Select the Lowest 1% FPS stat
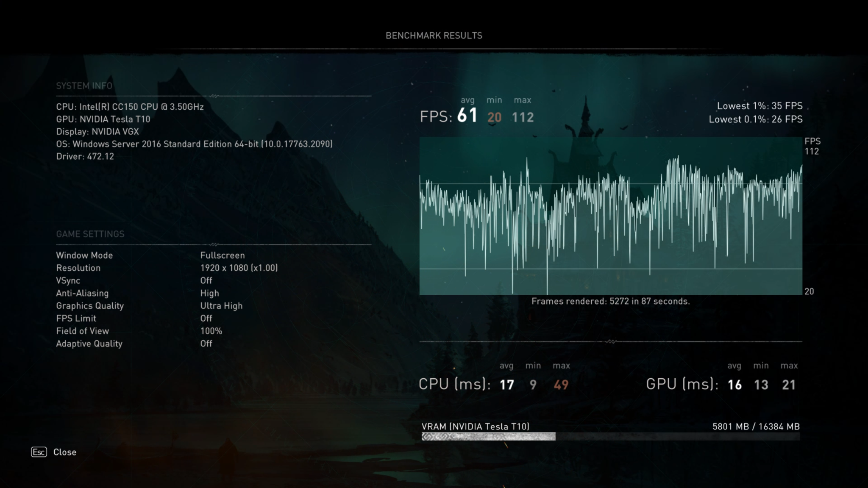868x488 pixels. pyautogui.click(x=759, y=106)
